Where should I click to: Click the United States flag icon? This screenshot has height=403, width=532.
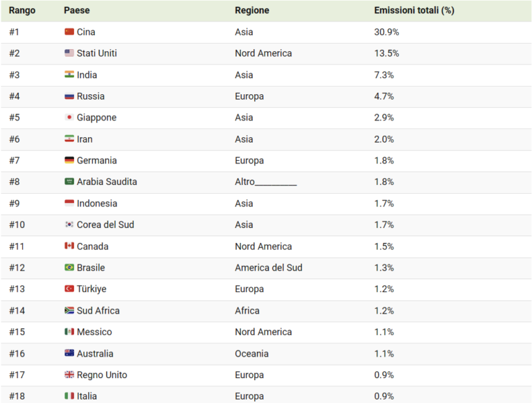(x=69, y=53)
